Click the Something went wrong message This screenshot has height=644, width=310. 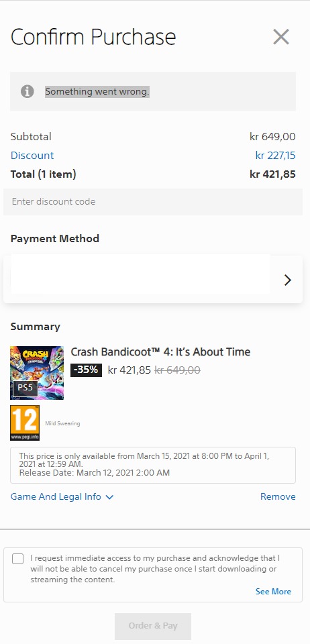[97, 92]
